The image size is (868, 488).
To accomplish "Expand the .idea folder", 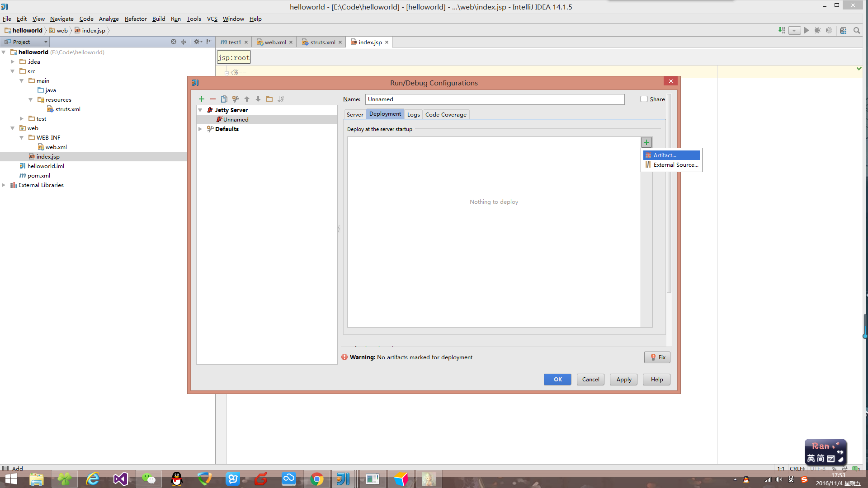I will point(13,61).
